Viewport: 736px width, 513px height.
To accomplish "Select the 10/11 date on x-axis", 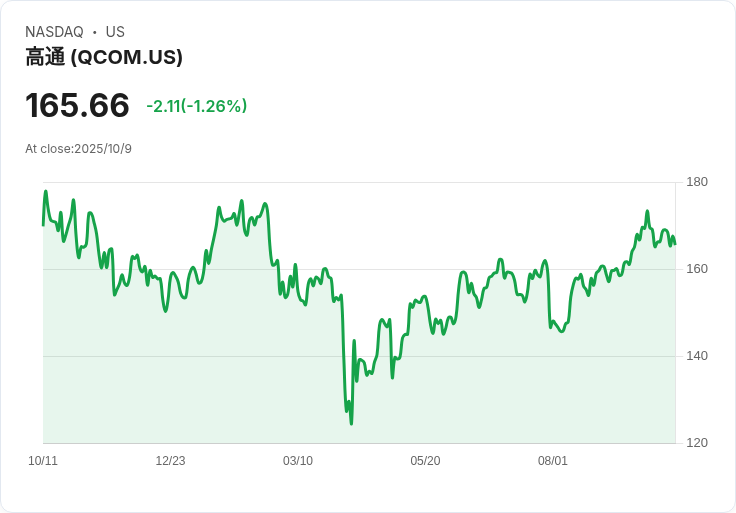I will (x=43, y=461).
